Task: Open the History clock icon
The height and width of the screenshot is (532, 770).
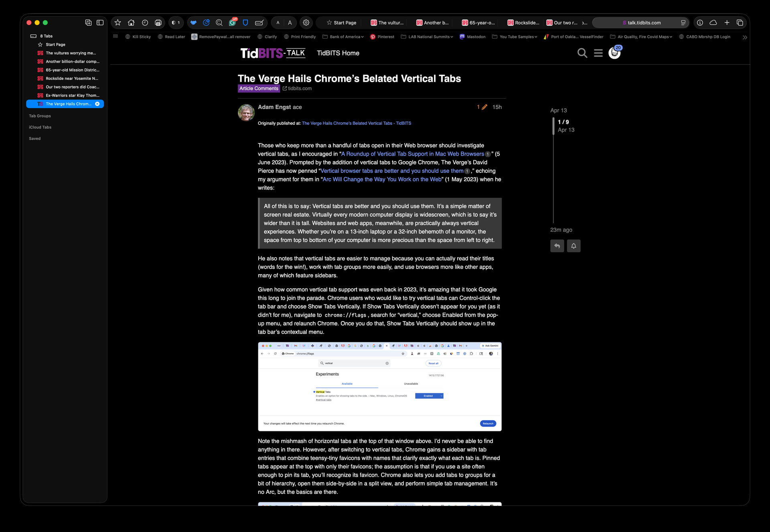Action: pos(145,23)
